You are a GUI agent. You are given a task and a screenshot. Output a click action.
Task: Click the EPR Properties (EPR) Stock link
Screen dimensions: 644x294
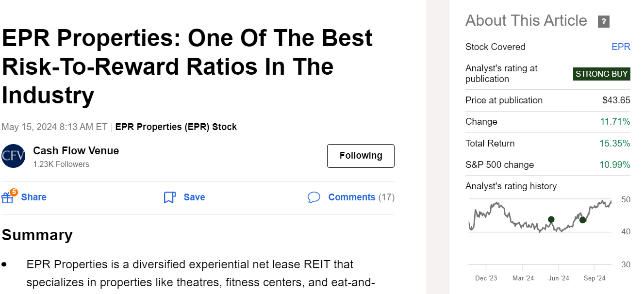tap(176, 127)
